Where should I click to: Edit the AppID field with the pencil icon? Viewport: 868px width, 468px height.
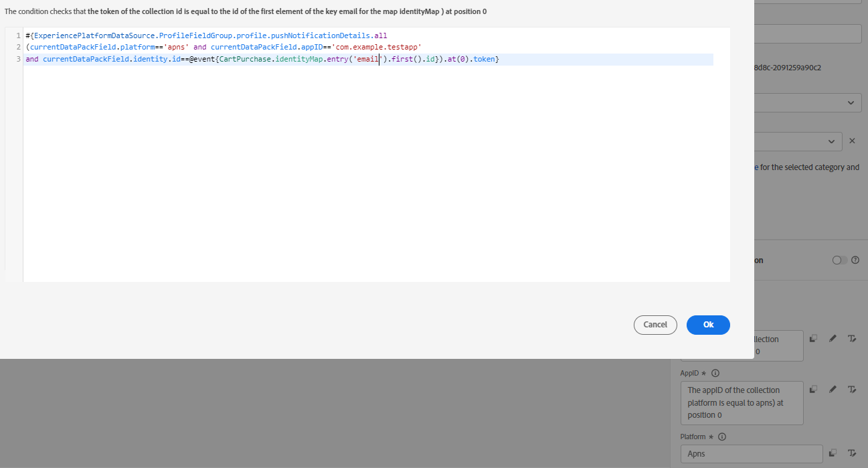833,389
